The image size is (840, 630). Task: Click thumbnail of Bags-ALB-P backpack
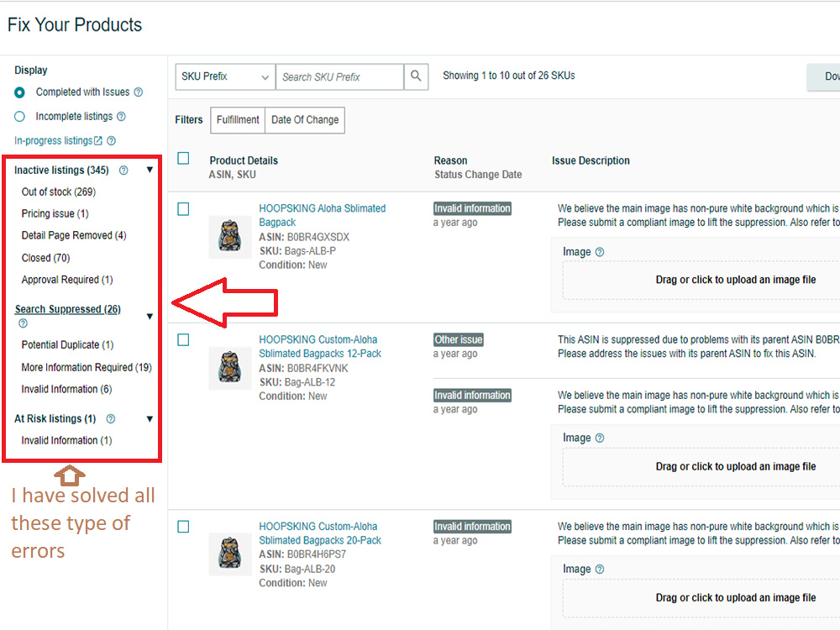pyautogui.click(x=230, y=237)
